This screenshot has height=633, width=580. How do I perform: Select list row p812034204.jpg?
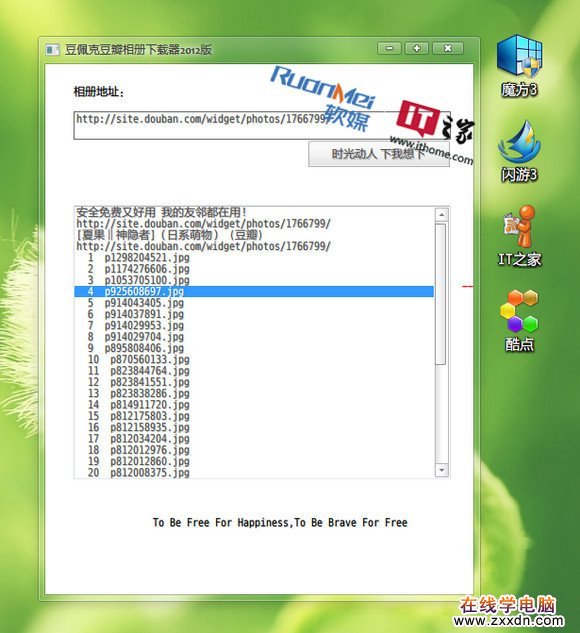click(x=254, y=438)
